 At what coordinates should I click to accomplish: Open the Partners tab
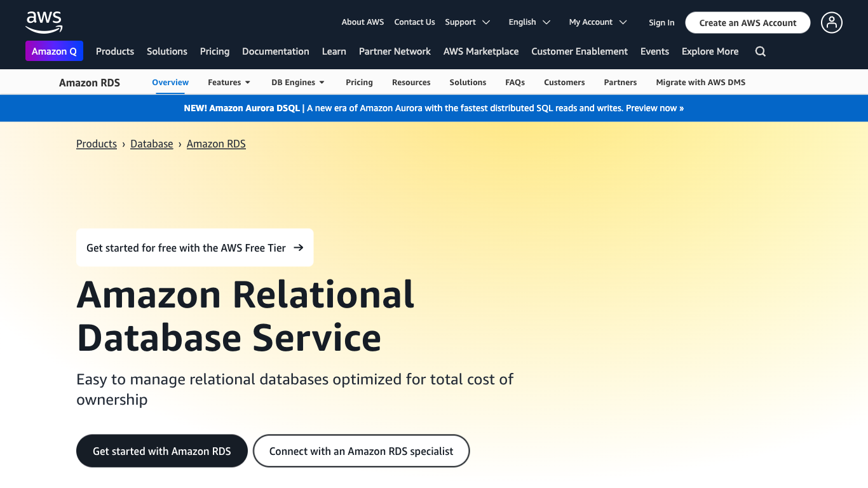620,83
